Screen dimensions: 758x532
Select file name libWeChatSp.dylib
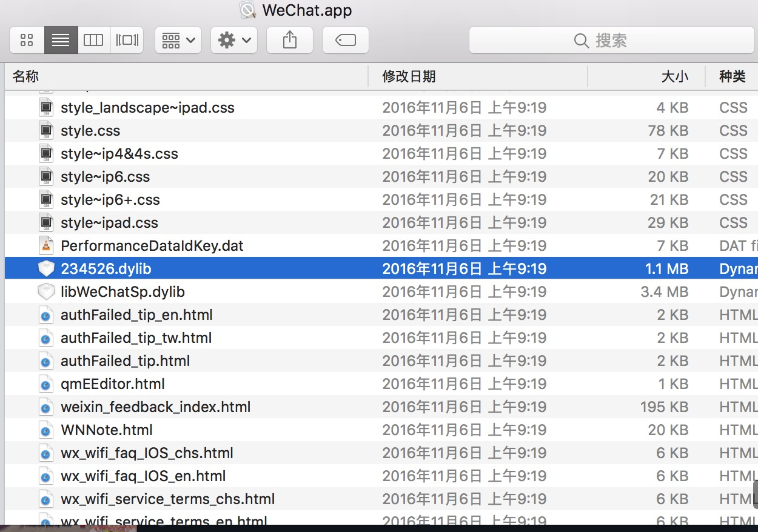click(122, 292)
